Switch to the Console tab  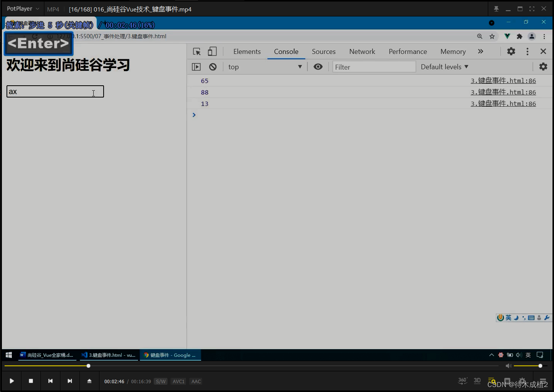286,52
